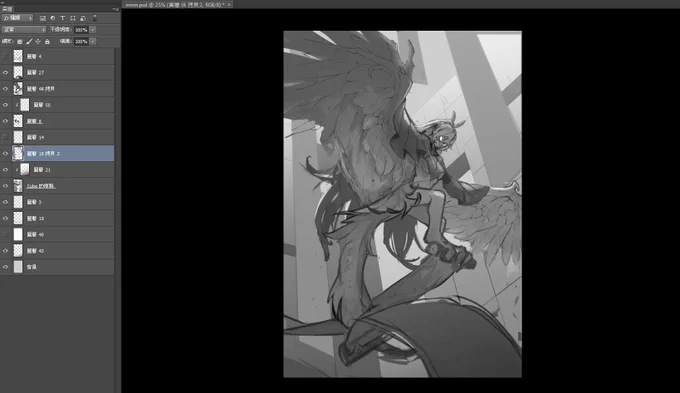The height and width of the screenshot is (393, 680).
Task: Select layer named 圖層 14
Action: 36,137
